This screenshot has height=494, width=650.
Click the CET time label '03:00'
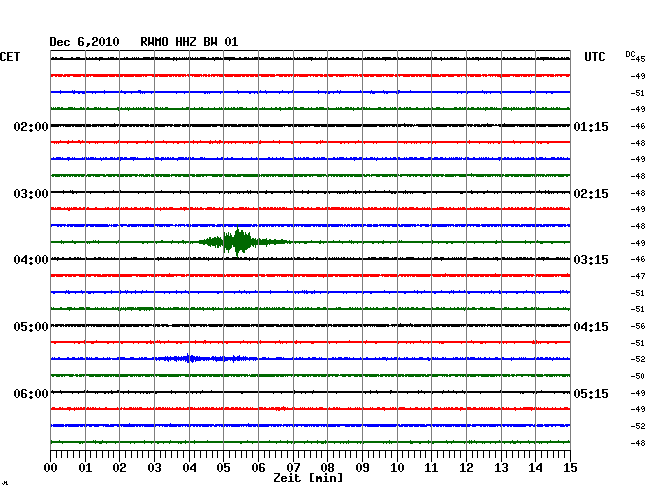click(x=31, y=194)
